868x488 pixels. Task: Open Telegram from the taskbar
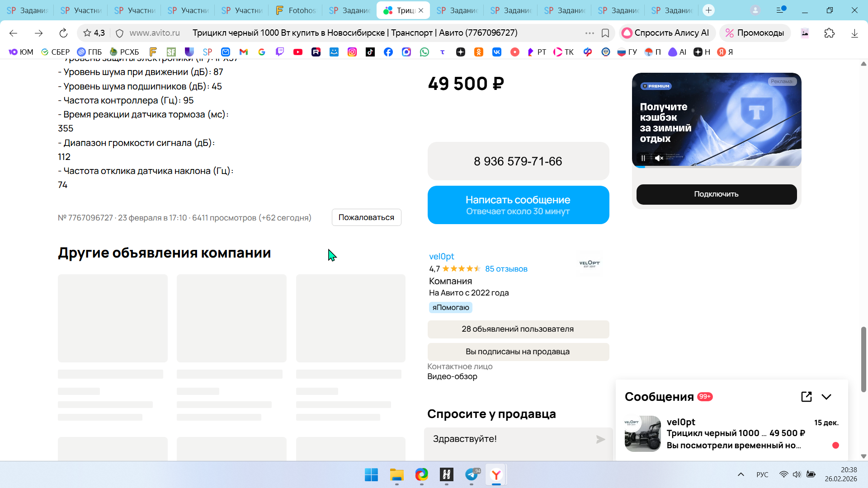(472, 474)
